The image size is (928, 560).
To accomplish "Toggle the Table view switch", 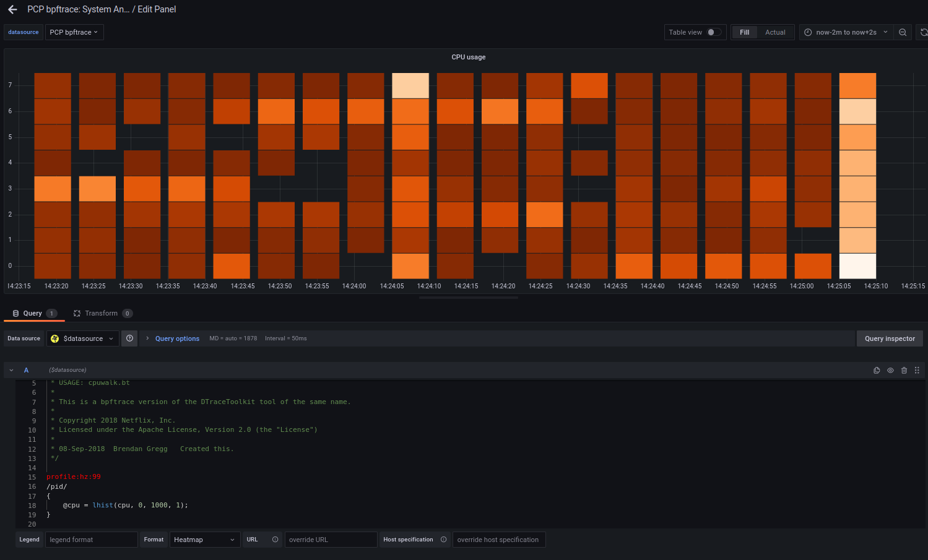I will [x=714, y=32].
